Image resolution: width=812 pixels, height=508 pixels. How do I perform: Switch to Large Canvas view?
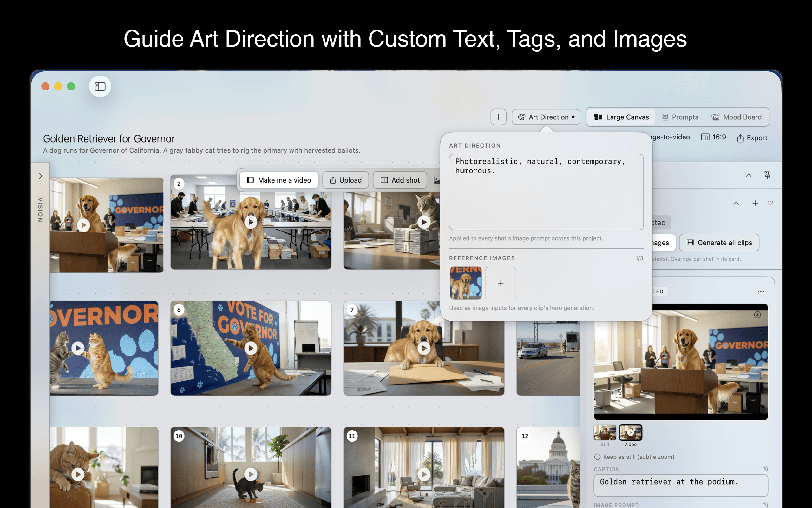(x=621, y=117)
